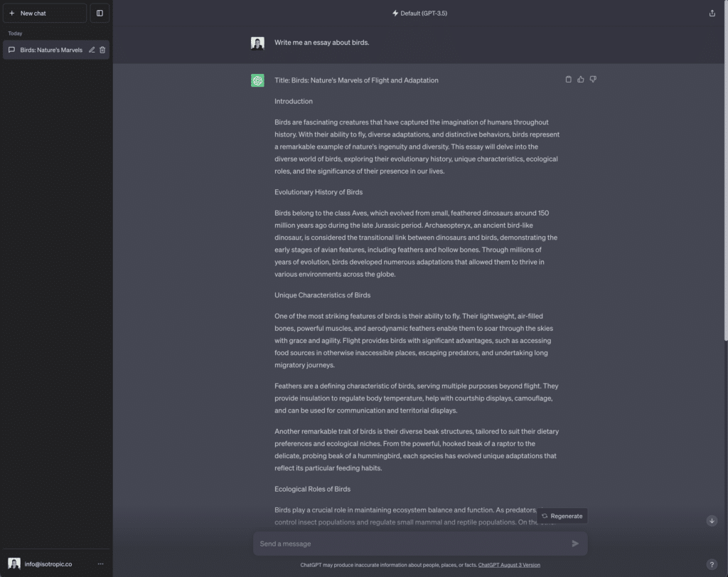Click the 'Introduction' heading
728x577 pixels.
click(x=294, y=101)
